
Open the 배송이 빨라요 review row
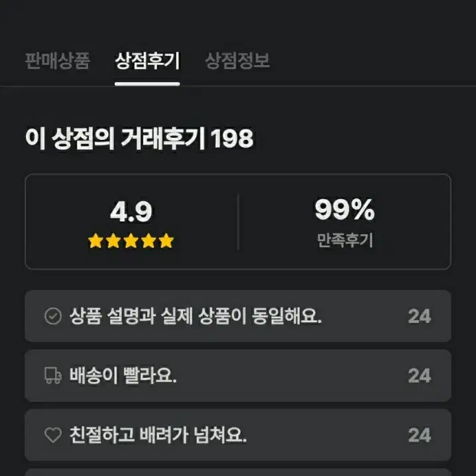tap(238, 375)
